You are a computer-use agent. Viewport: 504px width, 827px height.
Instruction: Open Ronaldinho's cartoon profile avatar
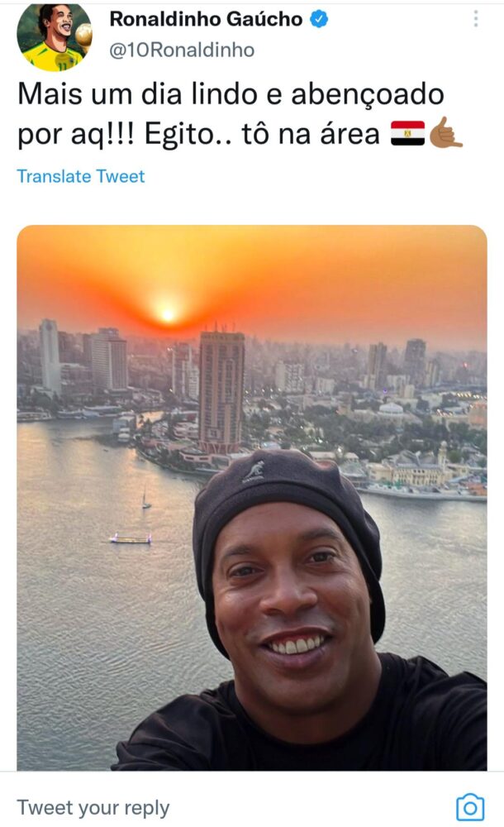pos(55,36)
